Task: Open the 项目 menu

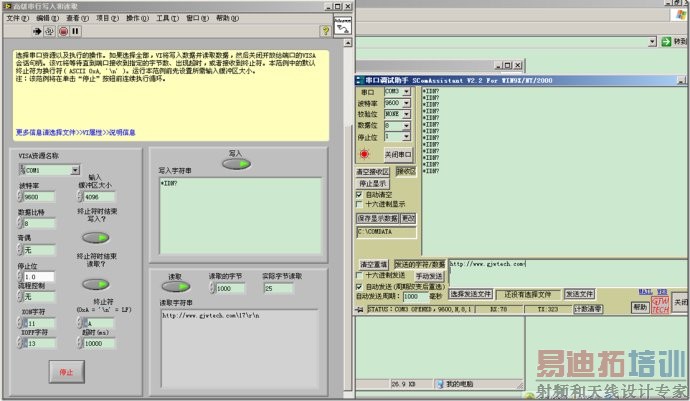Action: pyautogui.click(x=107, y=18)
